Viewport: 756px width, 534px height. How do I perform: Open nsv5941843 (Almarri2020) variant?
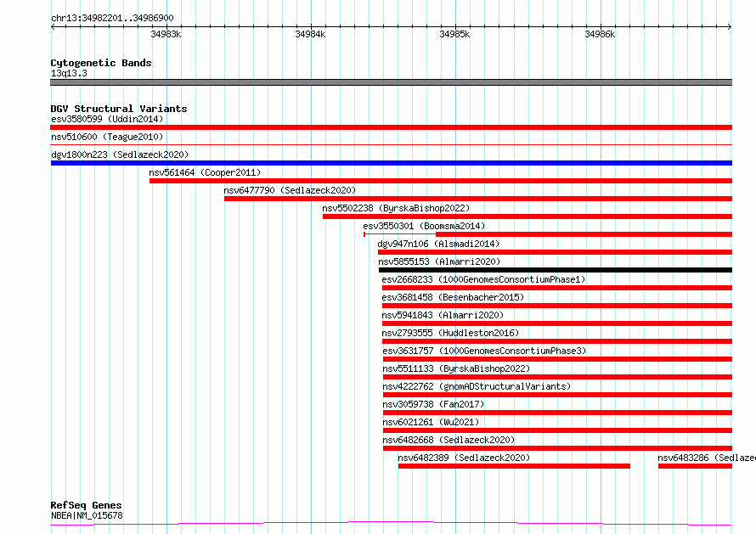[443, 315]
